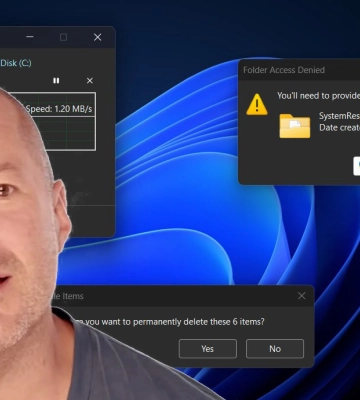Click Yes to permanently delete 6 items
This screenshot has width=360, height=400.
coord(208,349)
